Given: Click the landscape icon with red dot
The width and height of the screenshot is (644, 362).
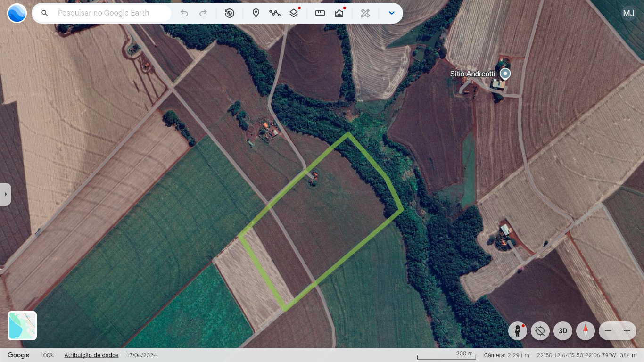Looking at the screenshot, I should pos(339,13).
